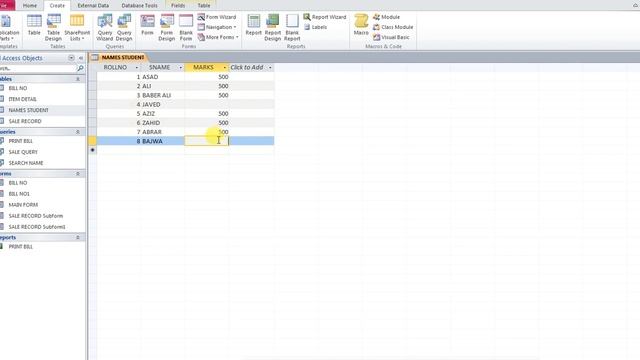Select the row selector for BAJWA record
Viewport: 640px width, 360px height.
click(x=93, y=141)
